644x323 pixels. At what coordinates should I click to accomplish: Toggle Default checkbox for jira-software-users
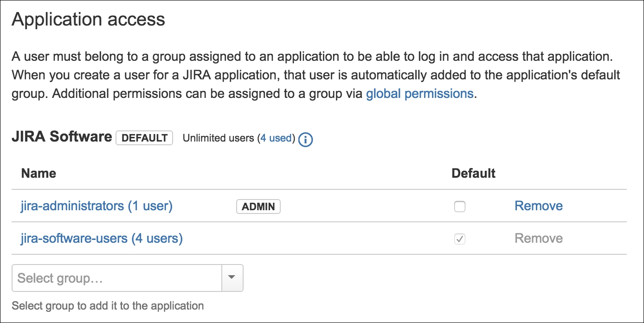pos(459,239)
